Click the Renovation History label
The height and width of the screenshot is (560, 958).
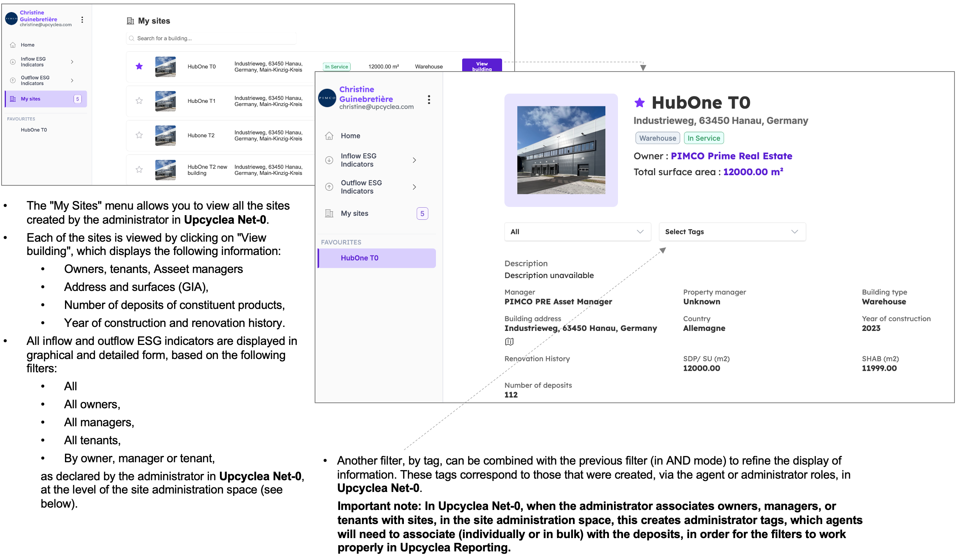[x=537, y=359]
